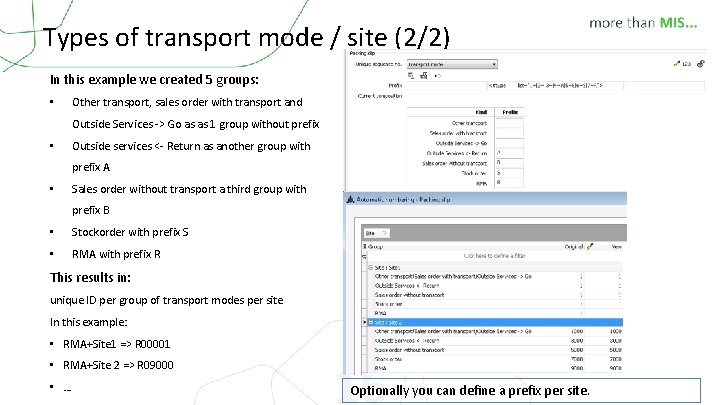This screenshot has width=720, height=405.
Task: Click the pencil icon beside the Original header
Action: [590, 247]
